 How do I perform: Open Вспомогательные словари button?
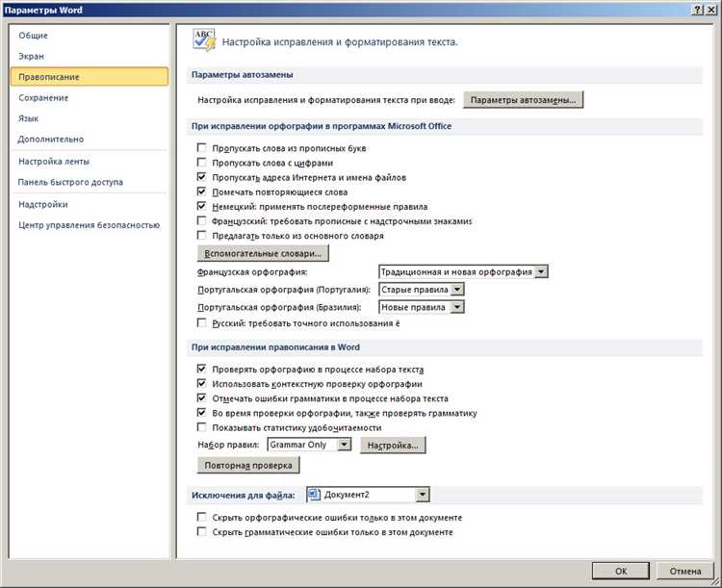pos(263,253)
